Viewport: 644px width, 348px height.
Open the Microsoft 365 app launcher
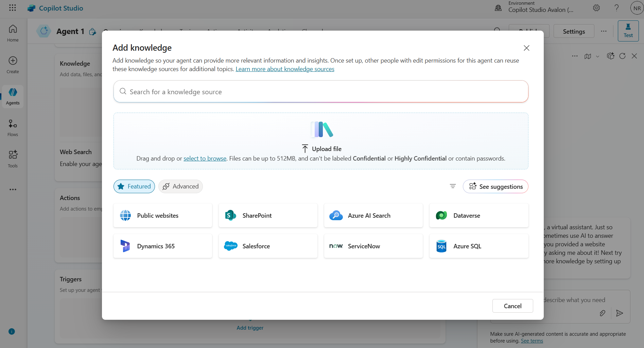click(x=12, y=7)
